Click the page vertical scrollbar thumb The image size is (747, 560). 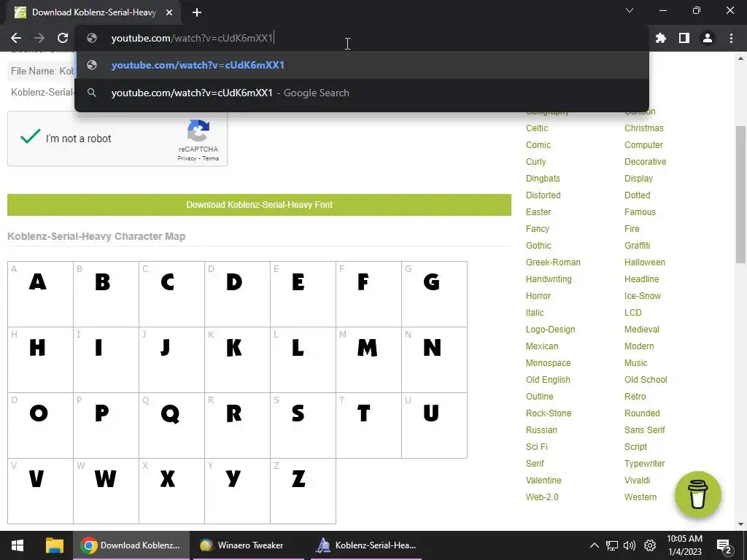click(740, 194)
